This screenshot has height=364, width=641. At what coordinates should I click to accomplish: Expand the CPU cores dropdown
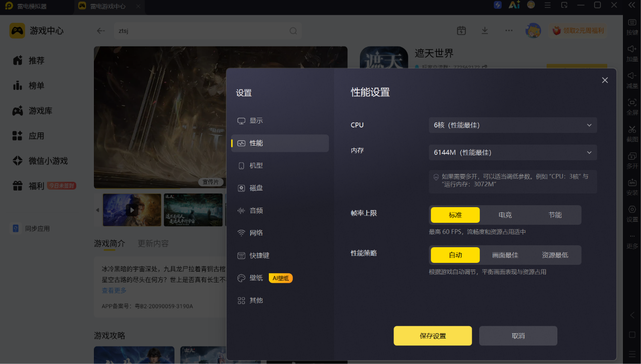513,125
